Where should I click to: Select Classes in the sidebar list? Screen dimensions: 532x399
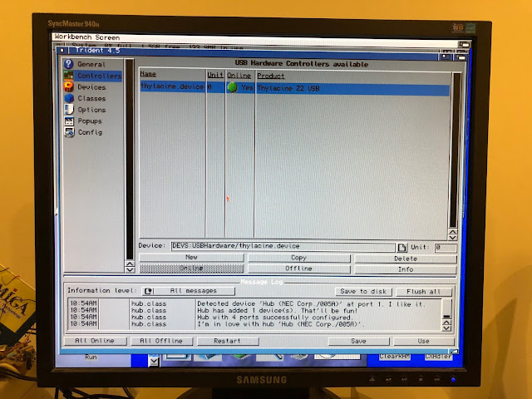(x=91, y=98)
